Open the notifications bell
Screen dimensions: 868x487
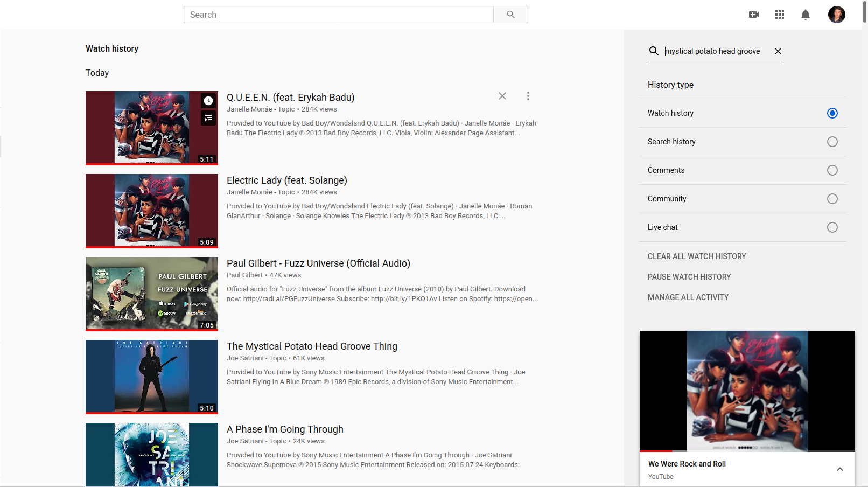coord(806,15)
